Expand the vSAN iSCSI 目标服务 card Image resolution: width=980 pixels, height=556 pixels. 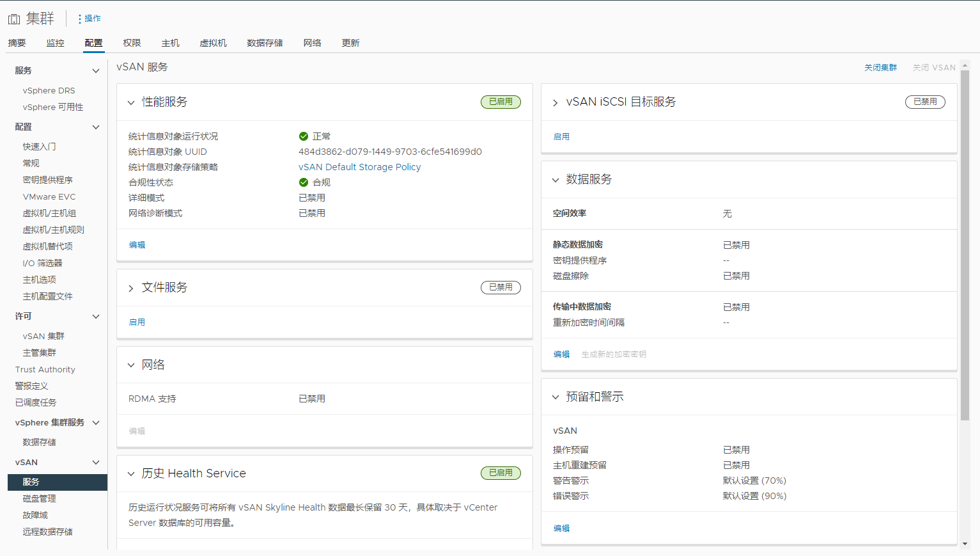tap(556, 102)
